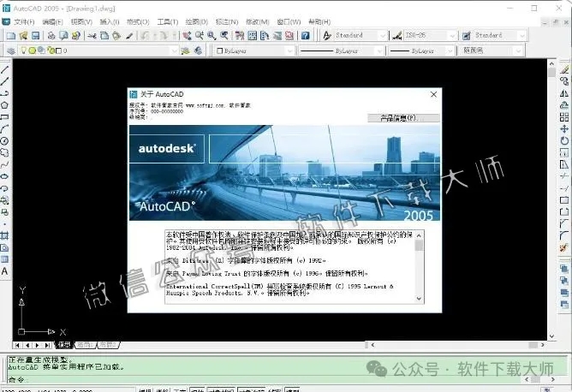Open the 格式(O) menu
The image size is (572, 392).
[x=138, y=22]
